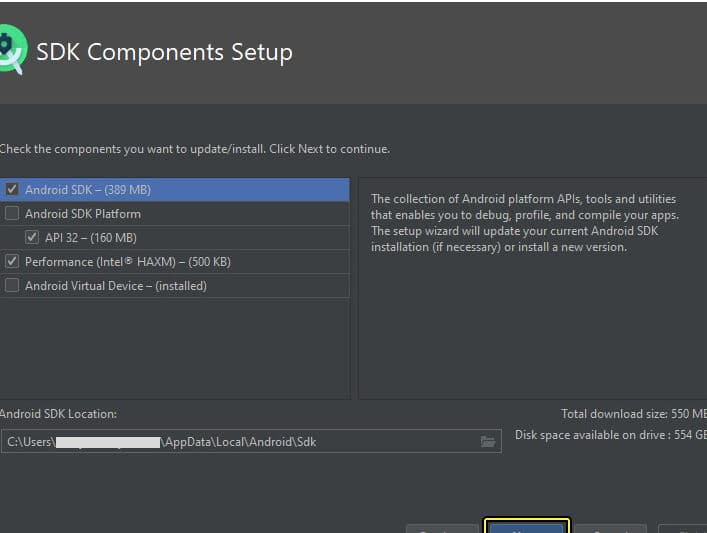The image size is (707, 533).
Task: Select the Performance (Intel HAXM) – (500 KB) row
Action: (x=174, y=262)
